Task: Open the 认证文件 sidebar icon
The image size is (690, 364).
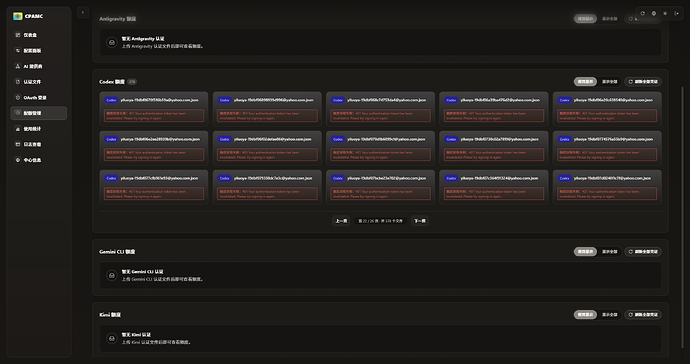Action: pos(18,82)
